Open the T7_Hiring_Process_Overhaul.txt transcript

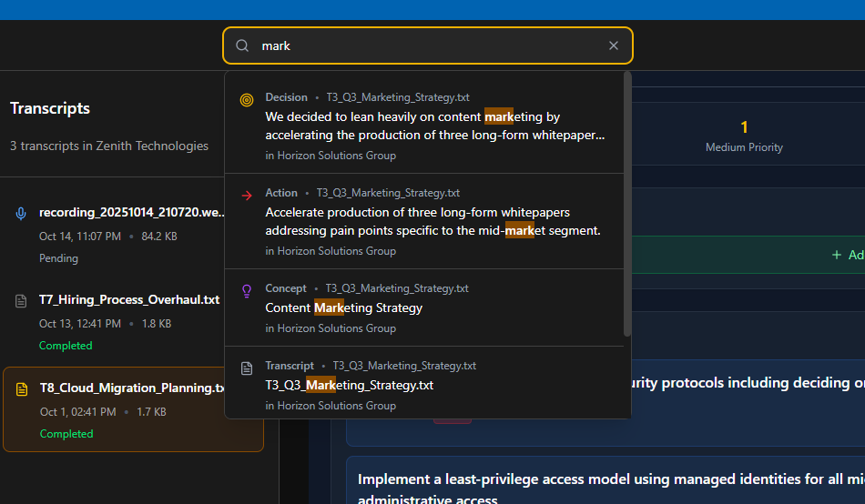point(129,299)
